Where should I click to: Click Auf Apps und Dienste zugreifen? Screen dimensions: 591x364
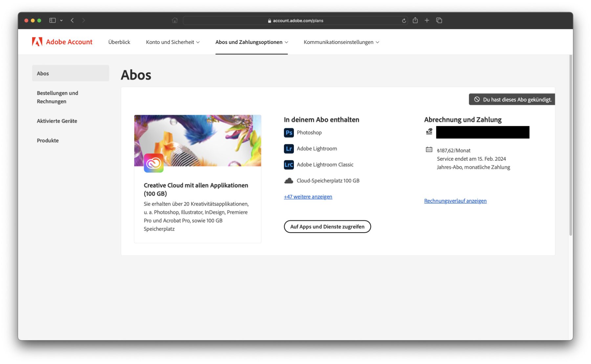pos(327,227)
